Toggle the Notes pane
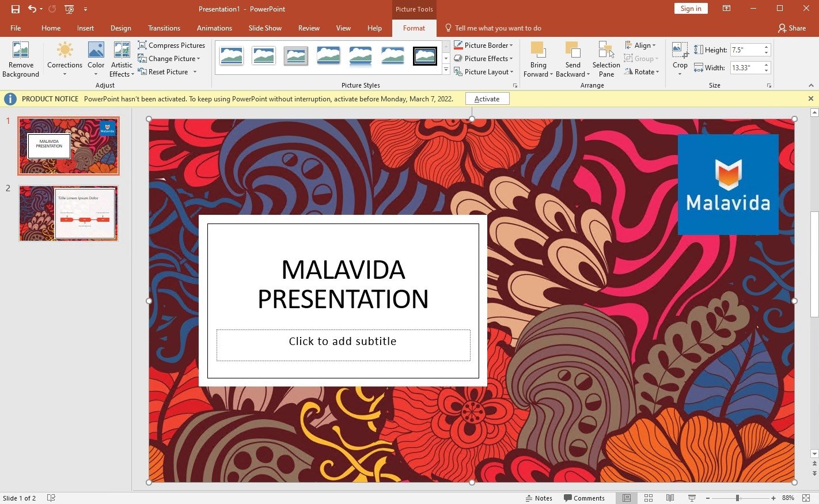The width and height of the screenshot is (819, 504). coord(539,498)
